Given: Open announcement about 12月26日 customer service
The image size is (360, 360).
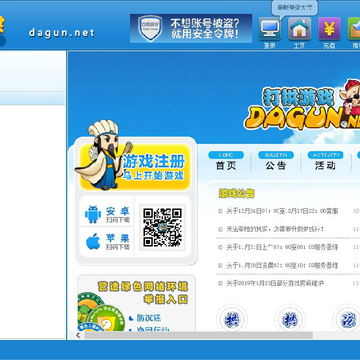Looking at the screenshot, I should [282, 211].
